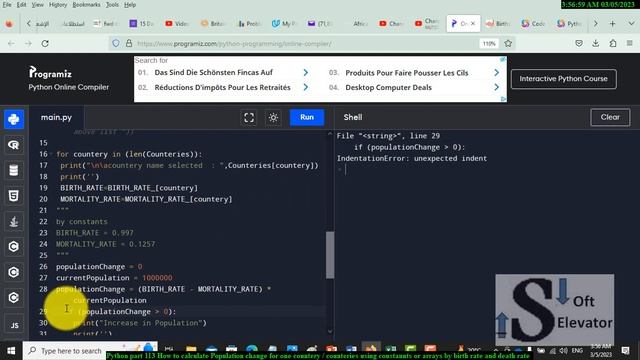Save to Pocket icon in toolbar

tap(579, 43)
